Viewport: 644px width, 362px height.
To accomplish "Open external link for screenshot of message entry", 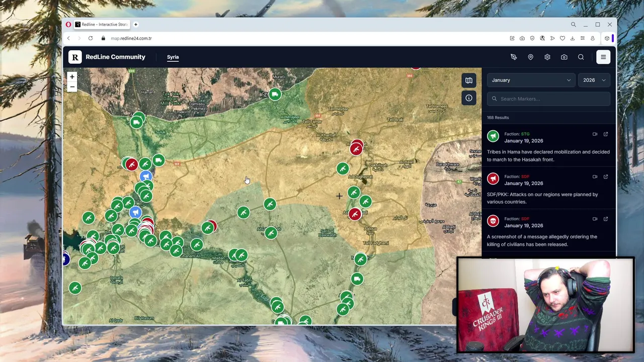I will (606, 219).
